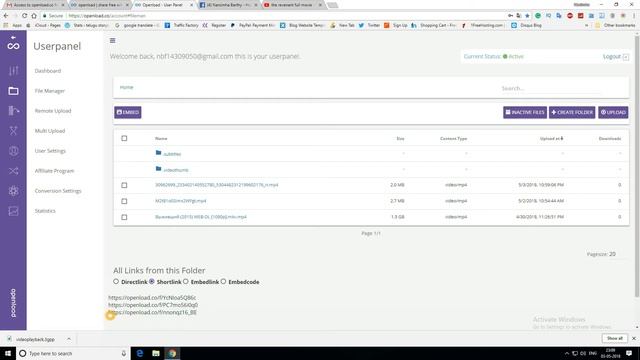Click the CREATE FOLDER button
The image size is (640, 360).
coord(572,112)
